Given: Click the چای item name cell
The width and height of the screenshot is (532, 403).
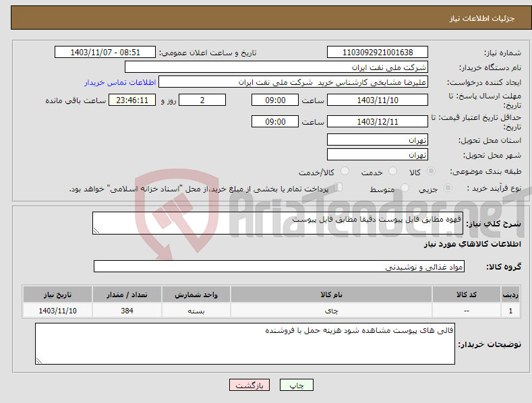Looking at the screenshot, I should [332, 311].
